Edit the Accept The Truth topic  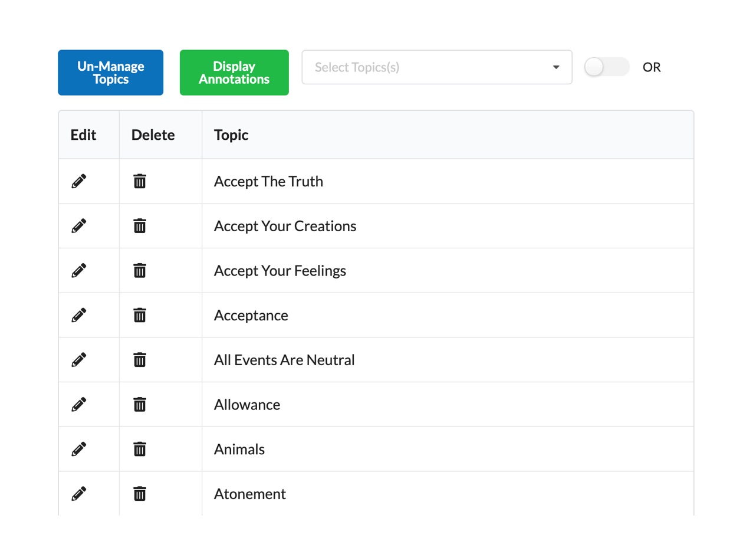[79, 181]
